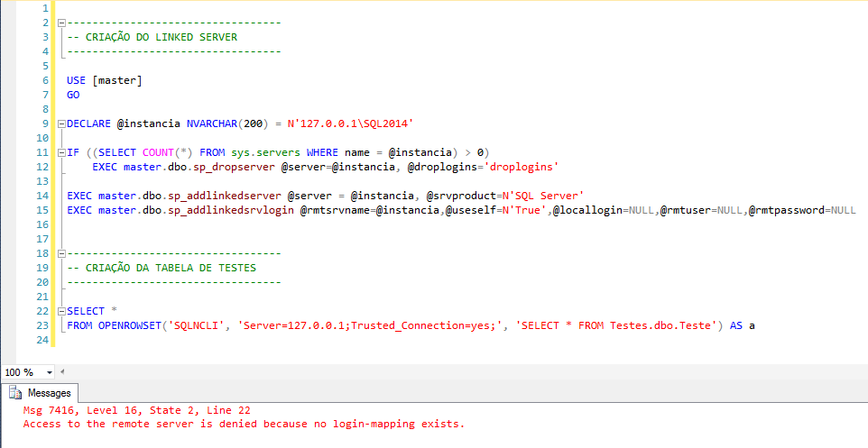Click the [master] database name
The width and height of the screenshot is (868, 448).
117,81
